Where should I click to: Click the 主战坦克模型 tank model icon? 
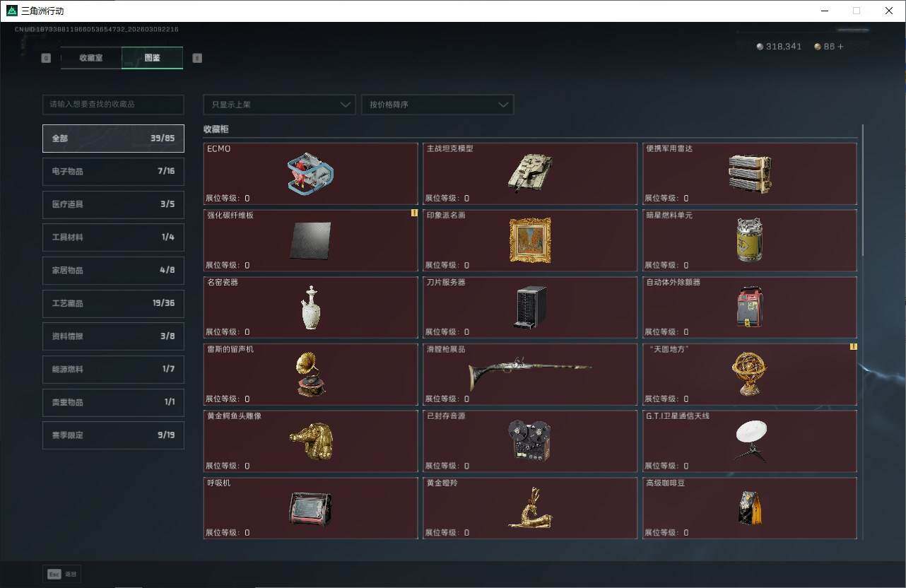(x=529, y=172)
